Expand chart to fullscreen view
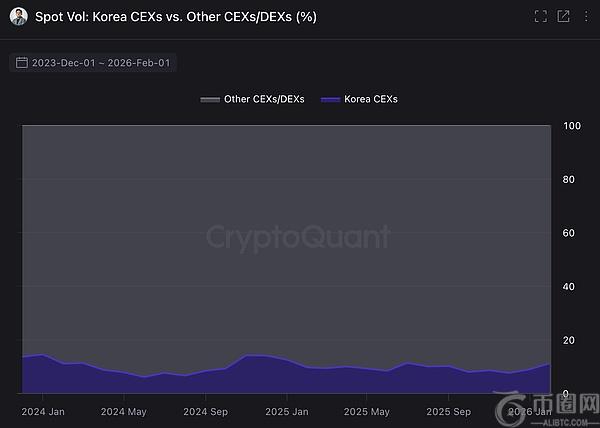600x428 pixels. tap(541, 16)
